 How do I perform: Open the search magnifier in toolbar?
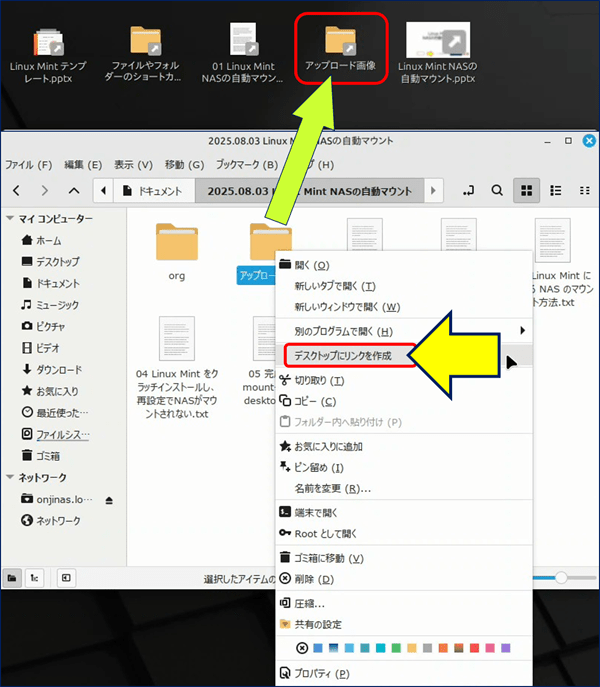coord(497,191)
